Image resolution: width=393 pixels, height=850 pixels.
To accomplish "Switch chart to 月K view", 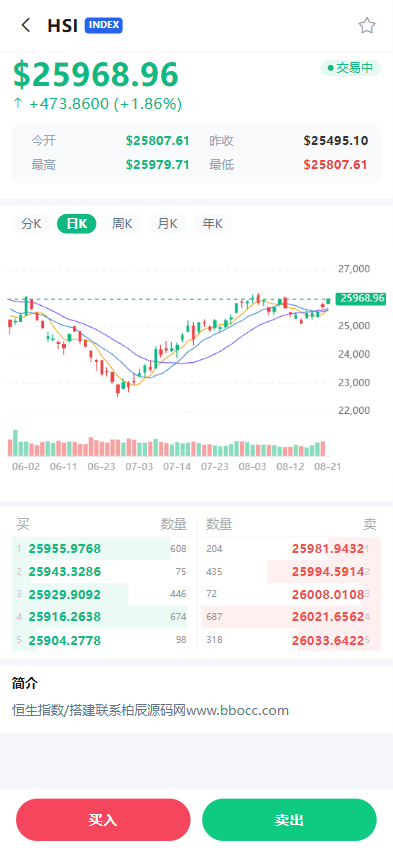I will click(x=167, y=224).
